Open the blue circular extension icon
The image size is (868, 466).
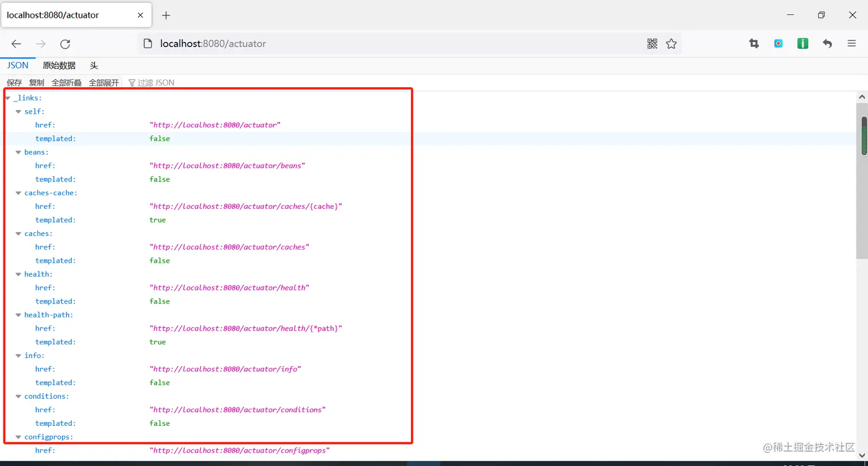tap(778, 44)
